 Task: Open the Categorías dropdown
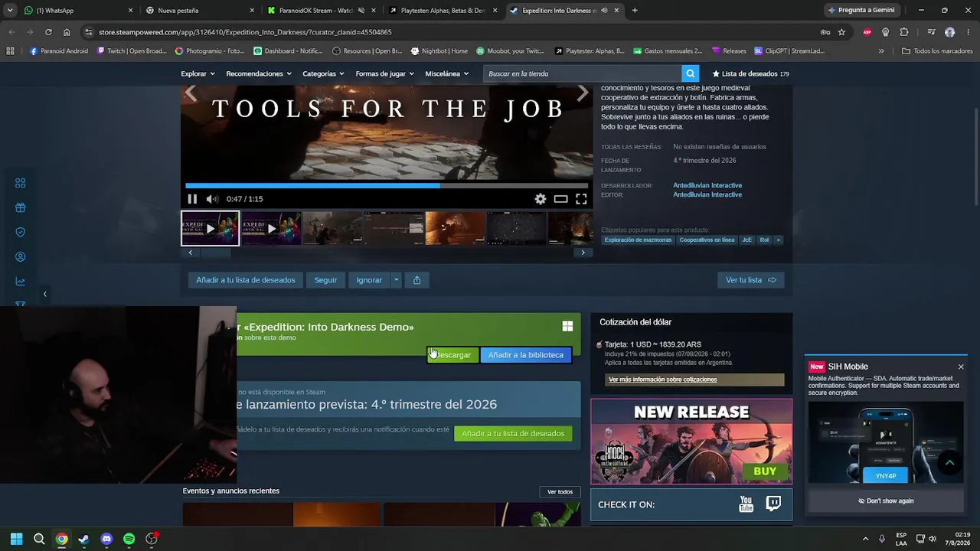[x=323, y=73]
